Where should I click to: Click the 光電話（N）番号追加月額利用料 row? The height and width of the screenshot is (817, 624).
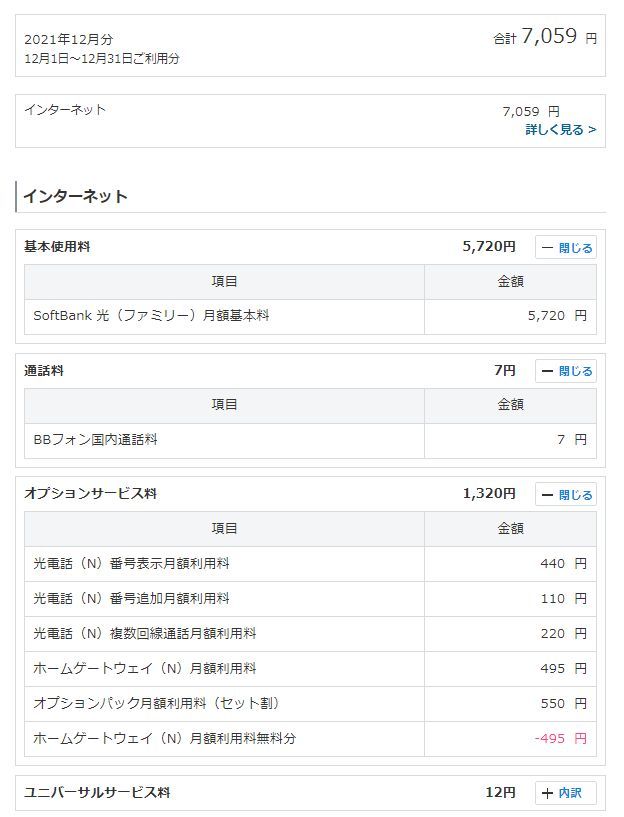click(131, 598)
